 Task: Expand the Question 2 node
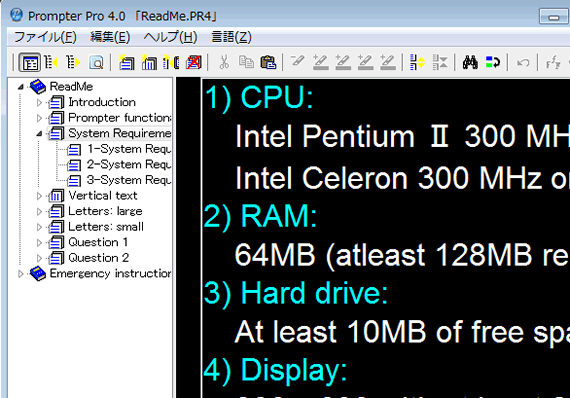(x=39, y=258)
